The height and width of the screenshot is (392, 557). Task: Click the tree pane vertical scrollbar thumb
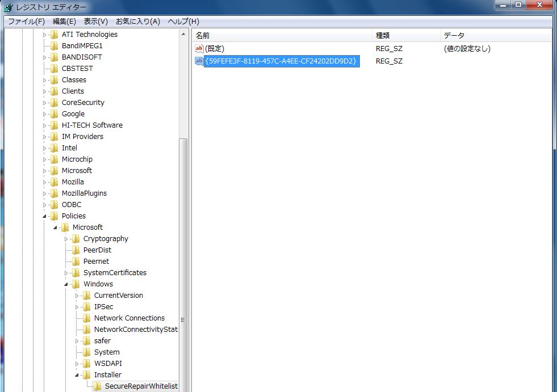(x=183, y=265)
